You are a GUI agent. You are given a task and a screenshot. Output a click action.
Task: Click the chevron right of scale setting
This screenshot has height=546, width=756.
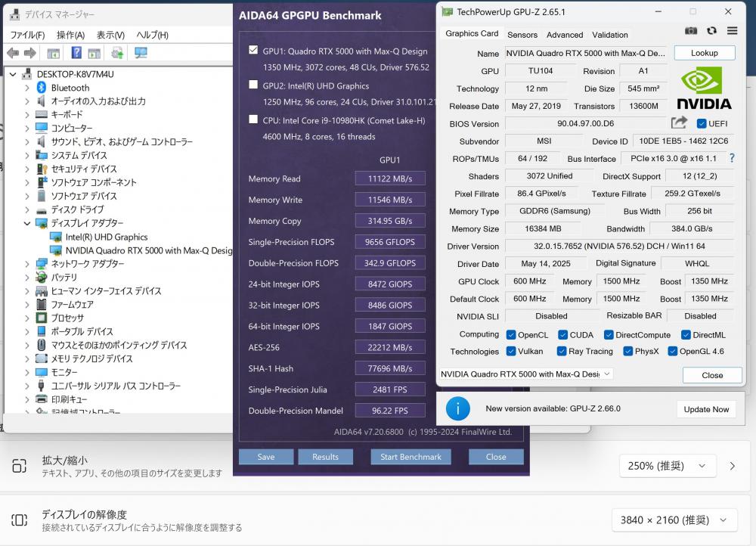733,466
